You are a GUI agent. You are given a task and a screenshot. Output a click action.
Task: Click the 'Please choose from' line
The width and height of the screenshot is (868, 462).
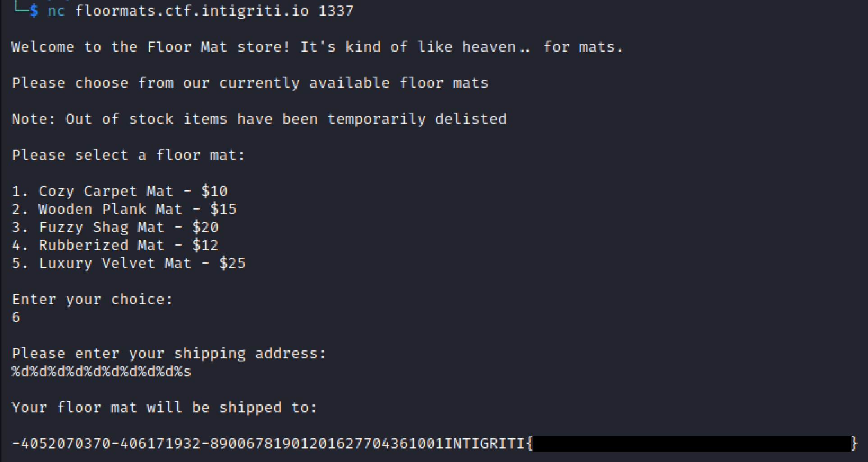pyautogui.click(x=250, y=83)
